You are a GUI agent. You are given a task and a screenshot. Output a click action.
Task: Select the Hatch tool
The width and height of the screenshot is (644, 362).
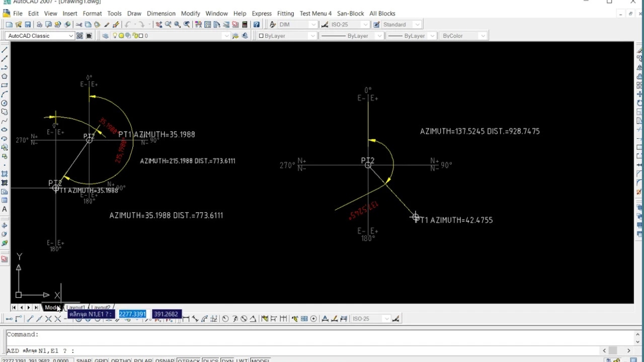[5, 174]
